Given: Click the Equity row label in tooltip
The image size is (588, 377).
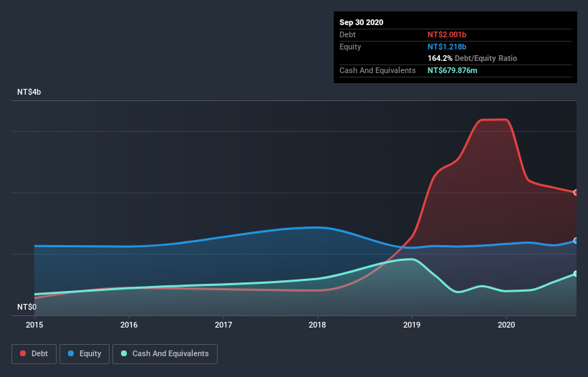Looking at the screenshot, I should pos(350,47).
